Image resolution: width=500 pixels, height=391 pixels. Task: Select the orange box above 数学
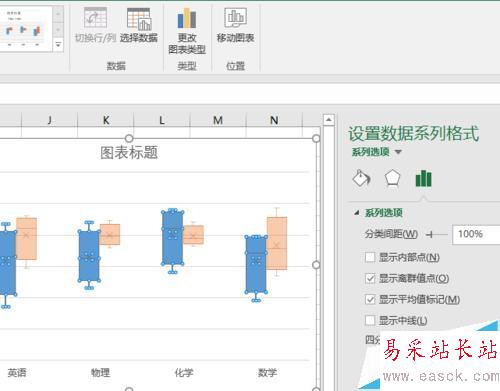277,243
